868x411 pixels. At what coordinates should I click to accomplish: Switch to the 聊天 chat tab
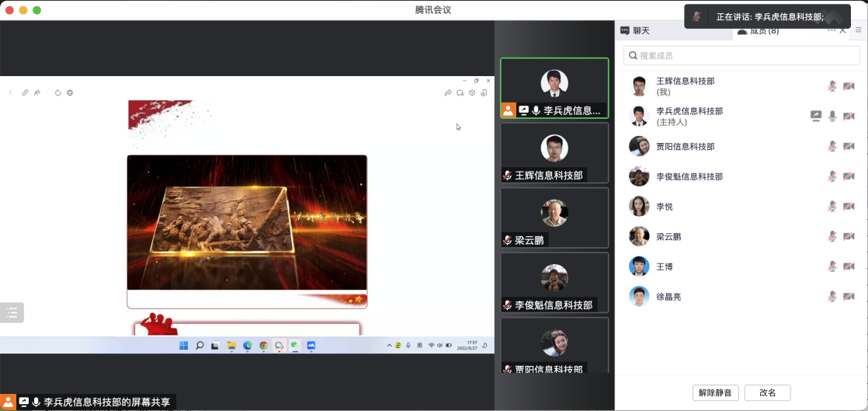(x=635, y=31)
